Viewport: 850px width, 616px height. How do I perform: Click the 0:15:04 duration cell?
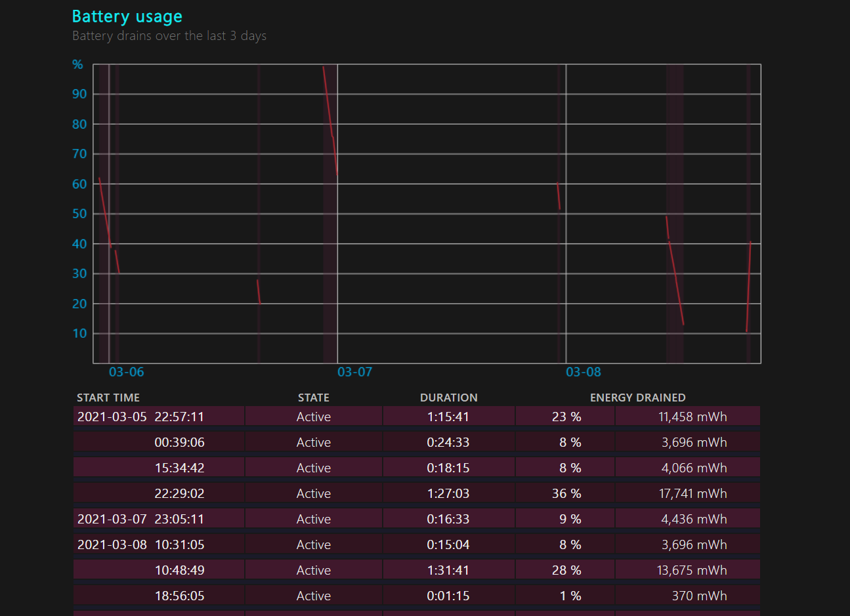coord(448,544)
